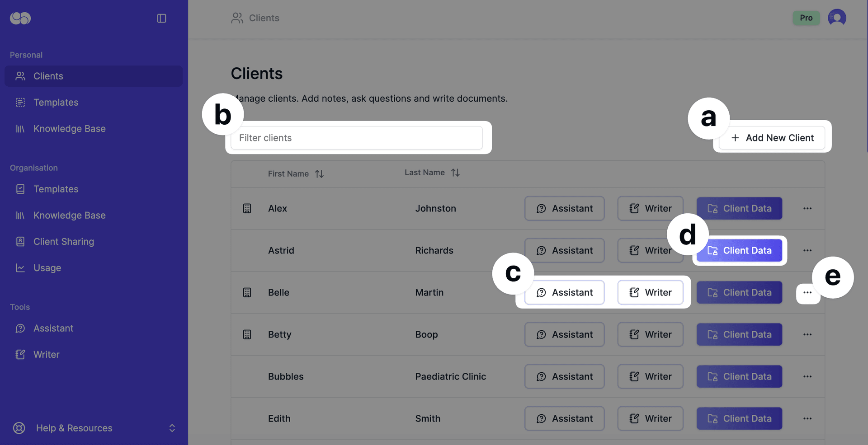This screenshot has width=868, height=445.
Task: Click the profile avatar in the top-right
Action: coord(836,18)
